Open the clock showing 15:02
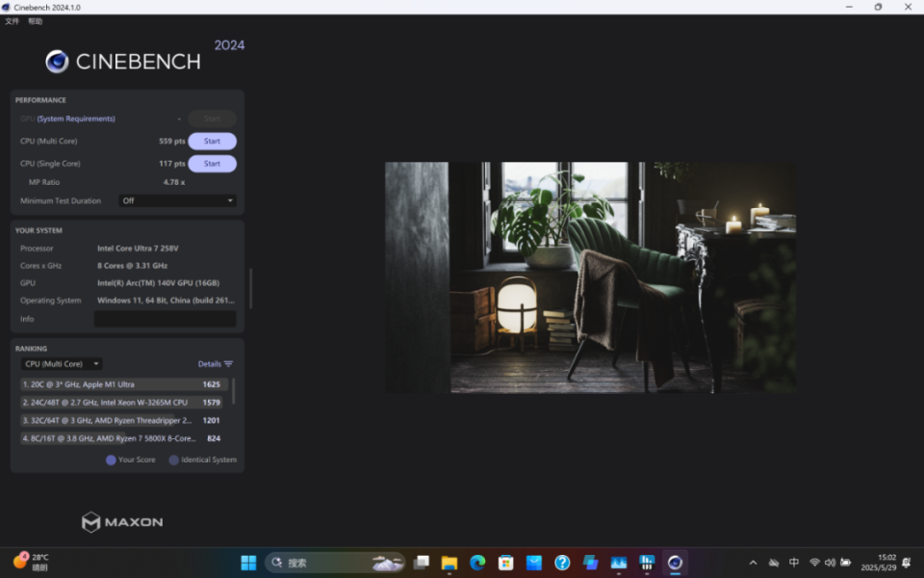Image resolution: width=924 pixels, height=578 pixels. tap(878, 563)
